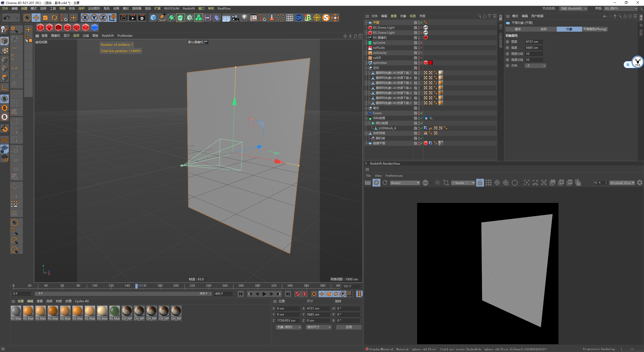
Task: Toggle X axis lock
Action: [85, 18]
